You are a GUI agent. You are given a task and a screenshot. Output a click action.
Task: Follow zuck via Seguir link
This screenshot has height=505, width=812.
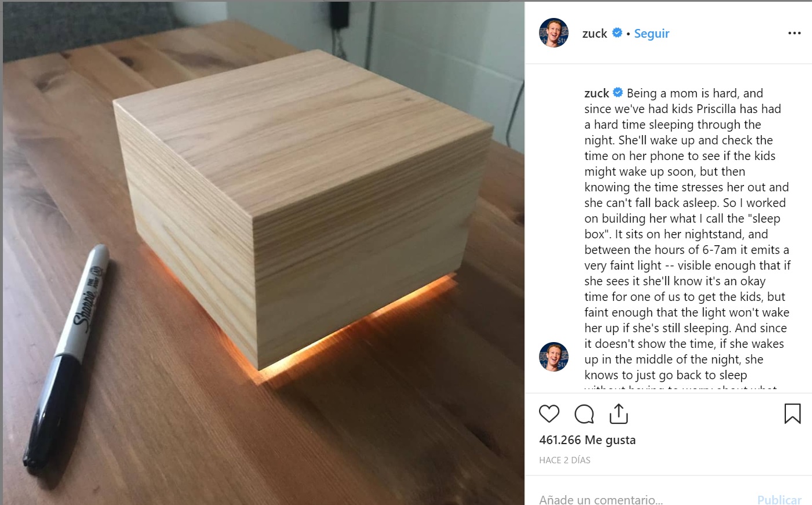tap(651, 34)
